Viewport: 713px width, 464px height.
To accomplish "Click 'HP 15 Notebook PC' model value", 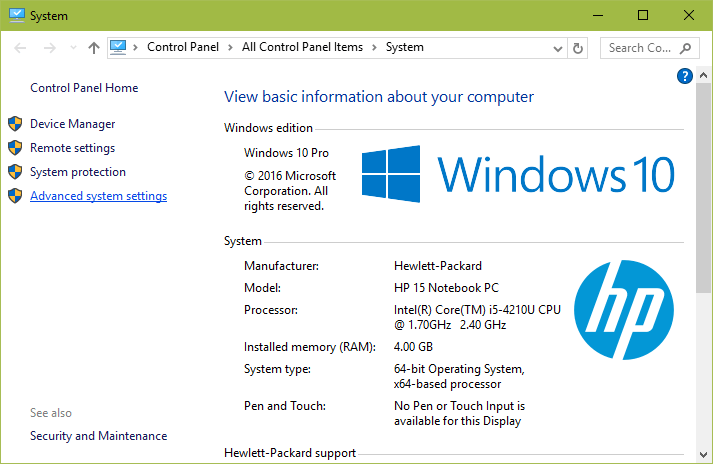I will (x=447, y=288).
